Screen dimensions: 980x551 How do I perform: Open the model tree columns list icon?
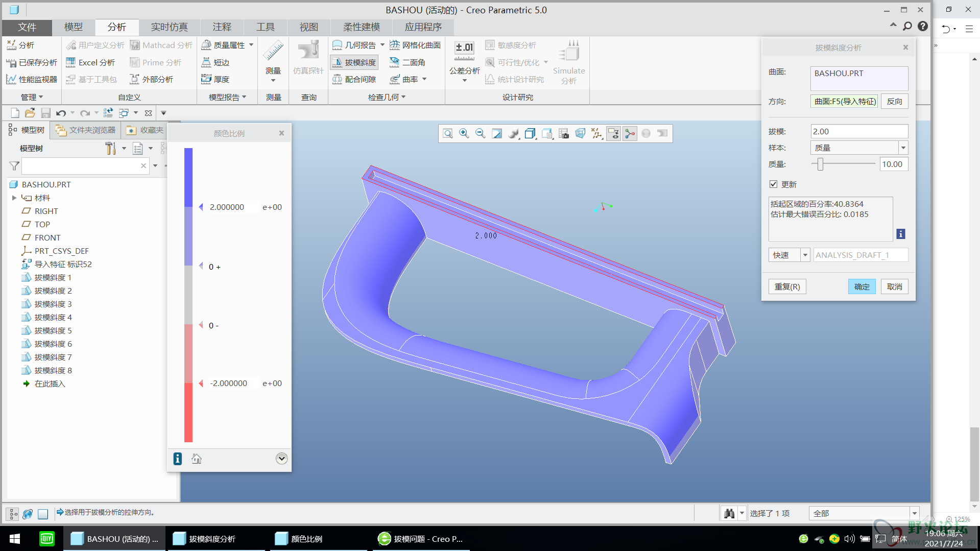coord(138,149)
